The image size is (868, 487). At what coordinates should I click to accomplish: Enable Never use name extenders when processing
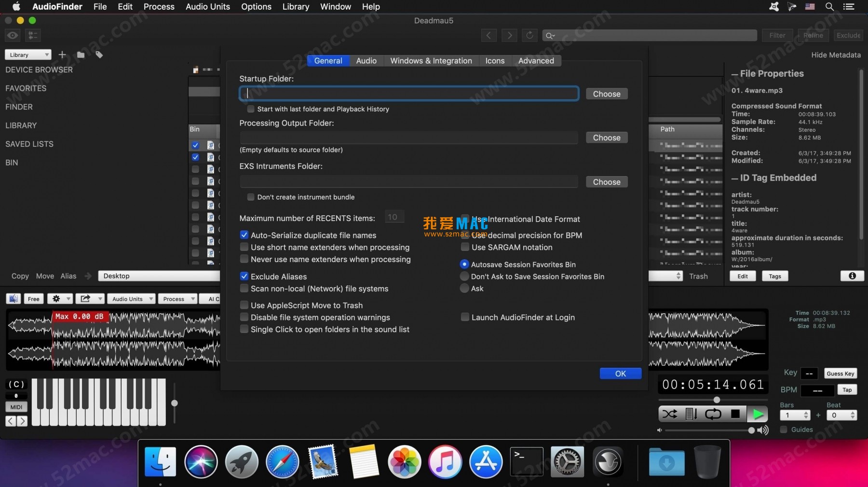tap(244, 259)
